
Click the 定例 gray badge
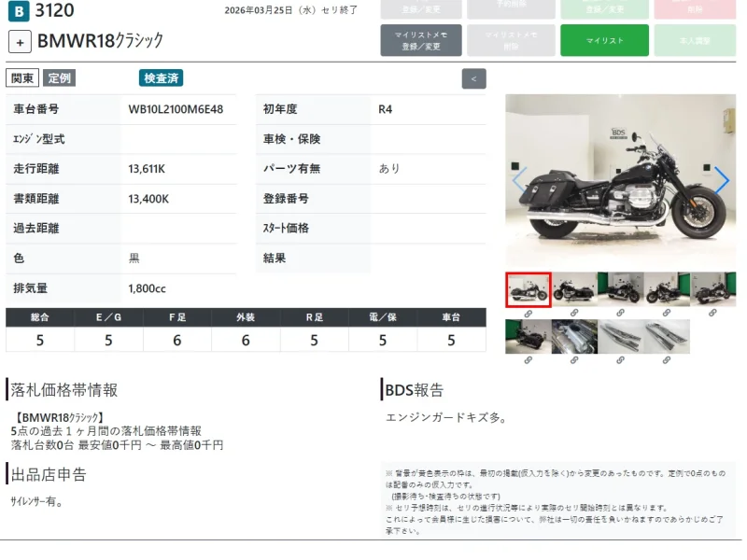tap(59, 77)
